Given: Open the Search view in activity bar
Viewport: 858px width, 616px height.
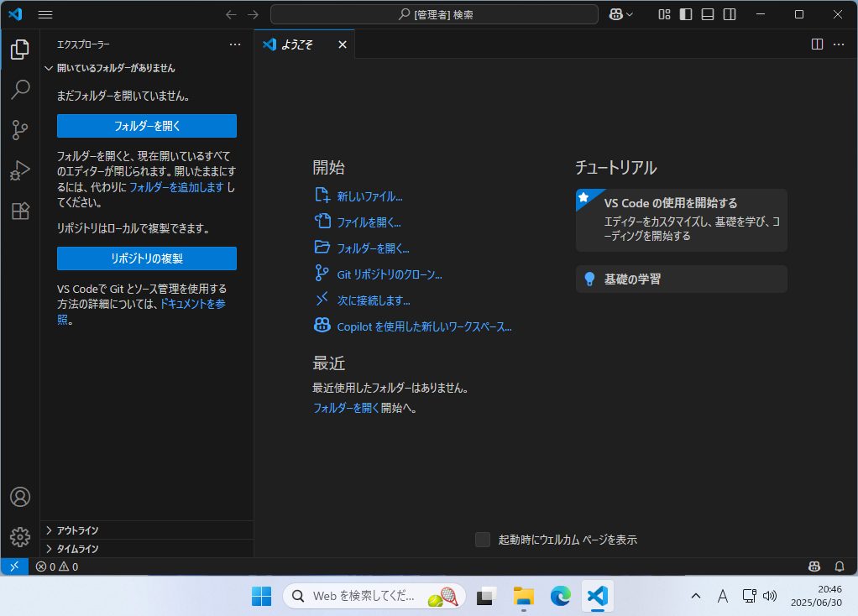Looking at the screenshot, I should (x=19, y=89).
